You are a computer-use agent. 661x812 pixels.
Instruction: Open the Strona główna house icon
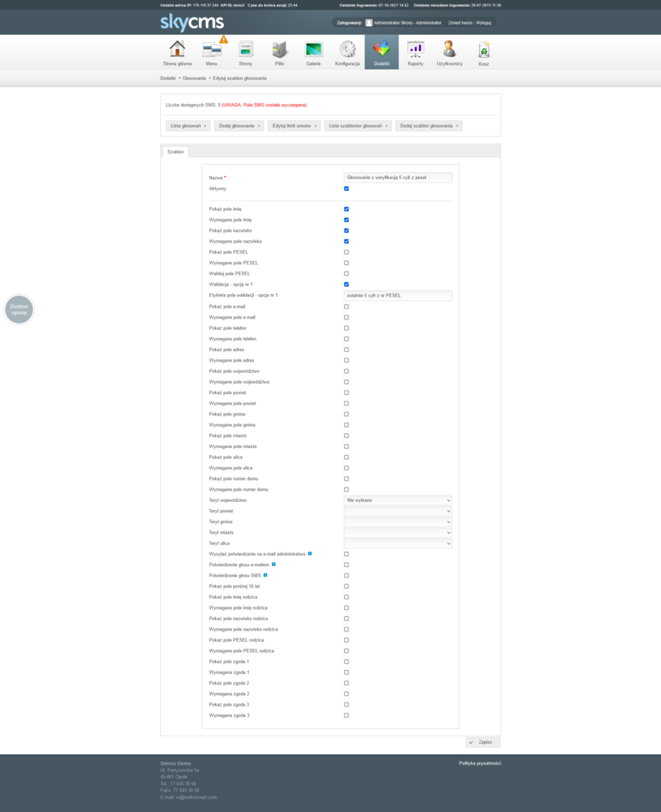tap(177, 50)
